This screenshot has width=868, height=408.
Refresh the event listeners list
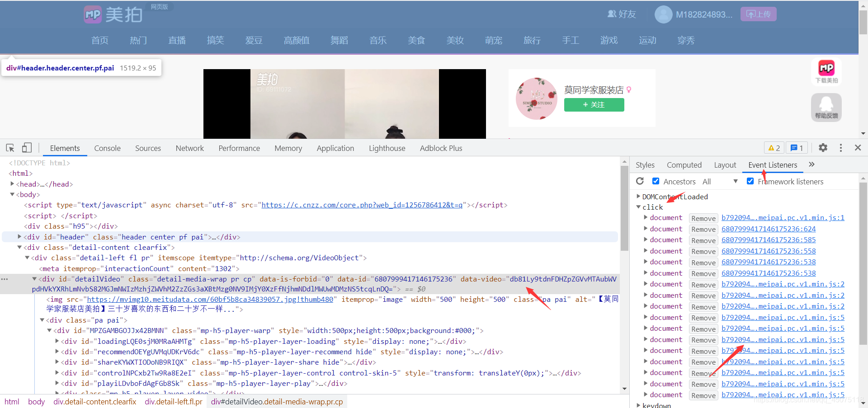tap(640, 181)
